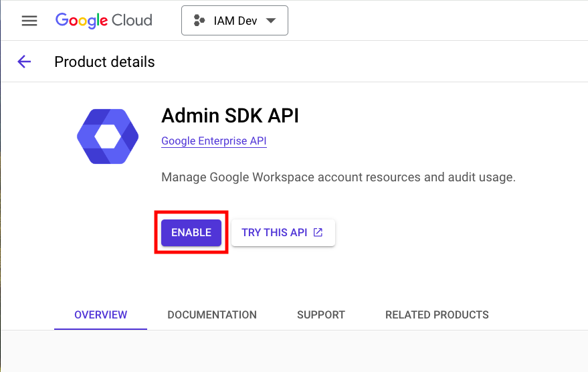Click the Google Cloud logo
Viewport: 588px width, 372px height.
coord(104,21)
